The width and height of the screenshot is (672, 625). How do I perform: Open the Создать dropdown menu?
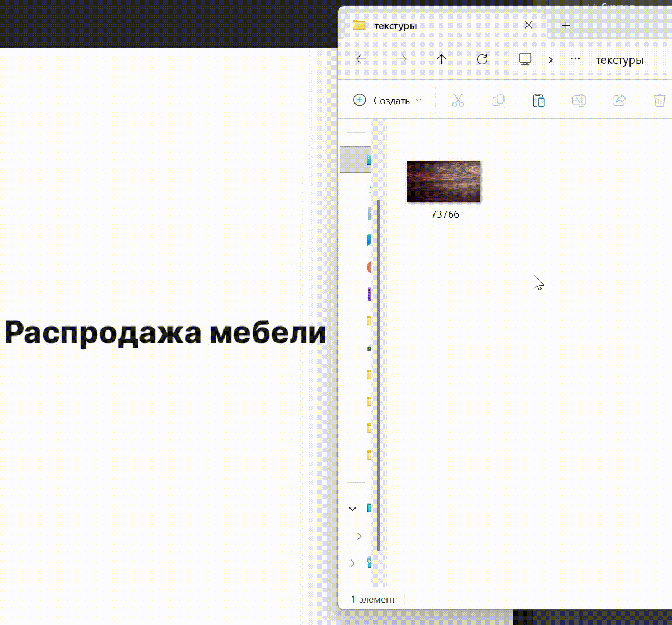pyautogui.click(x=388, y=101)
